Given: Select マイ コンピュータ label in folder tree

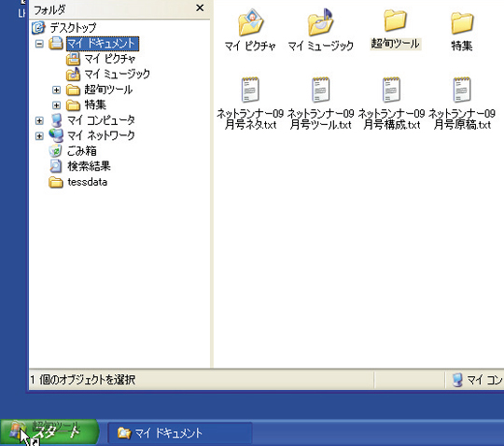Looking at the screenshot, I should 101,120.
